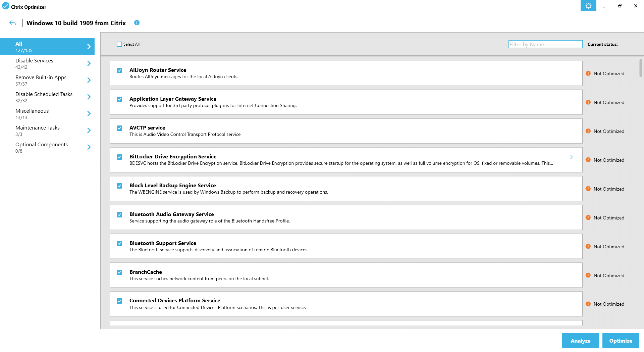Click status warning icon for Bluetooth Support Service

click(x=588, y=247)
